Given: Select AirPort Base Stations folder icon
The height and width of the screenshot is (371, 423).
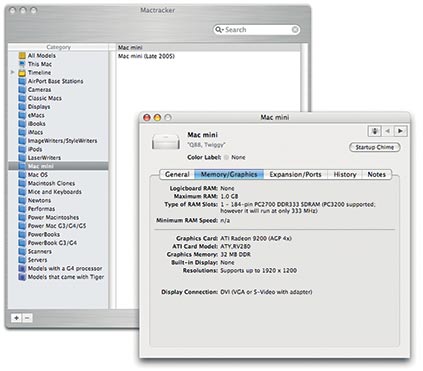Looking at the screenshot, I should [x=22, y=81].
